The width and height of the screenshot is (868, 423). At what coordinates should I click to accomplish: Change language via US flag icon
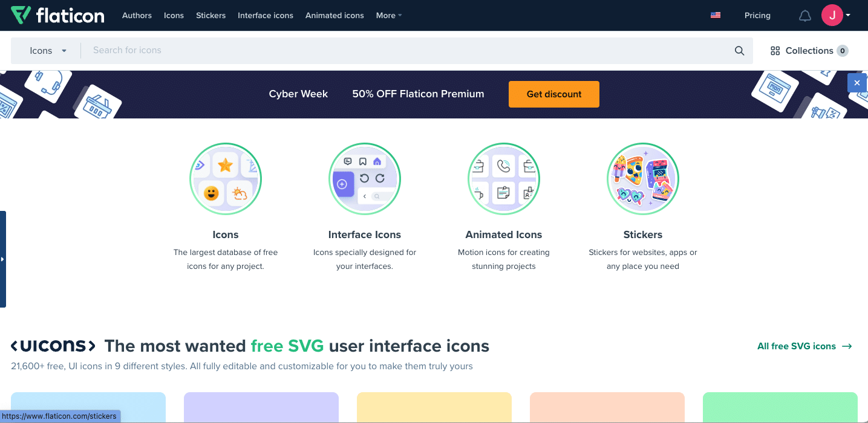(716, 15)
